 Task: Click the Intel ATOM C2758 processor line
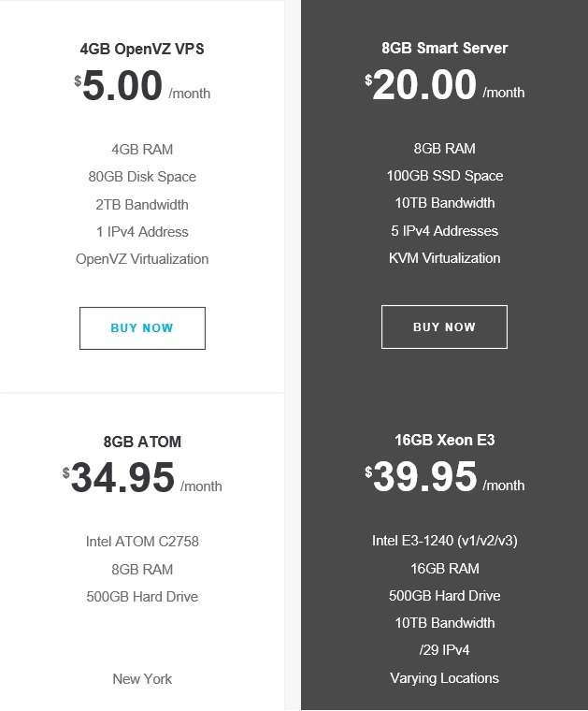142,542
